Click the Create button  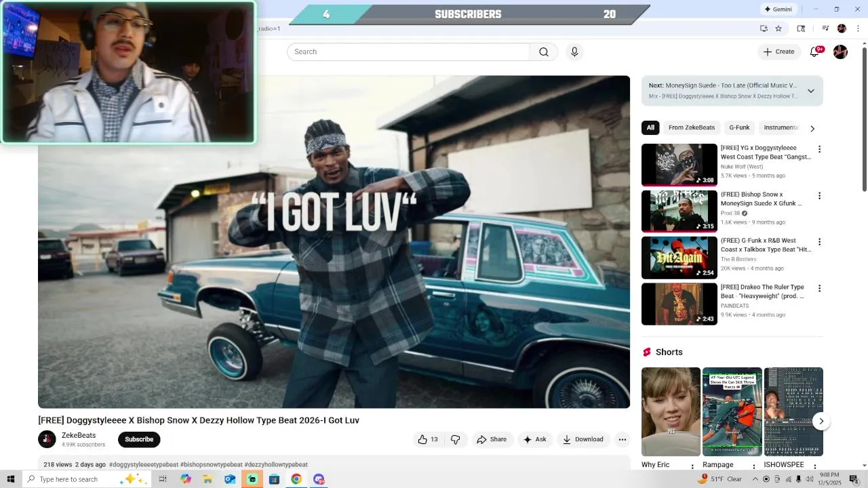click(778, 52)
